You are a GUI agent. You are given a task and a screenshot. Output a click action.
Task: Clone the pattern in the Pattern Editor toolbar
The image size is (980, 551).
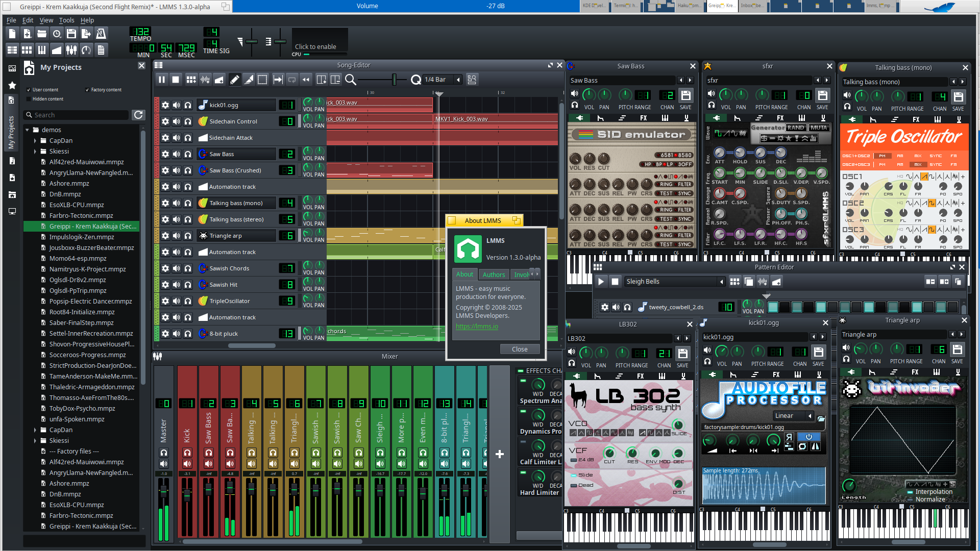(x=748, y=282)
